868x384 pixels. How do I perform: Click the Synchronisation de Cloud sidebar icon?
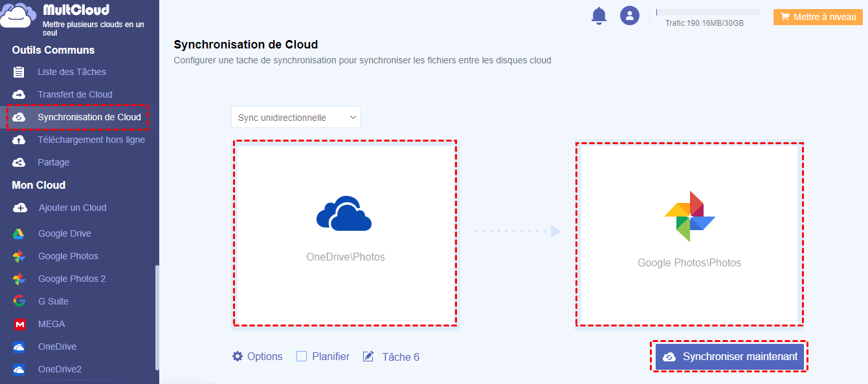pyautogui.click(x=19, y=117)
